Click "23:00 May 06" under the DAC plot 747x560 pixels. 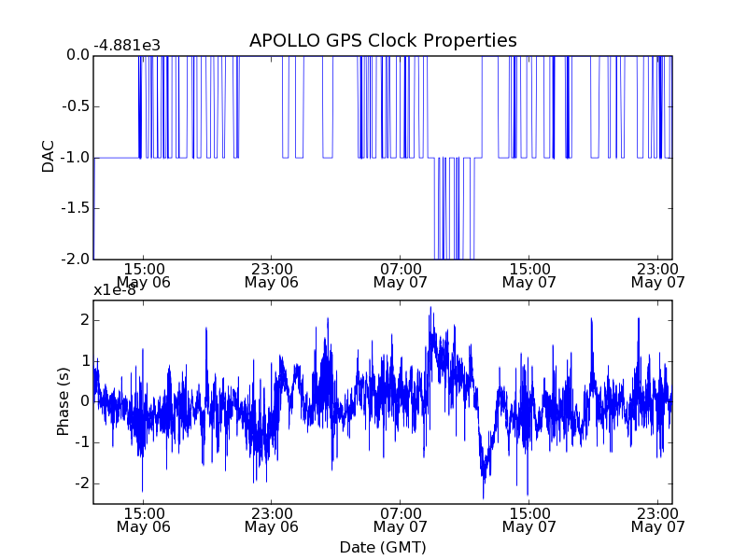(272, 275)
